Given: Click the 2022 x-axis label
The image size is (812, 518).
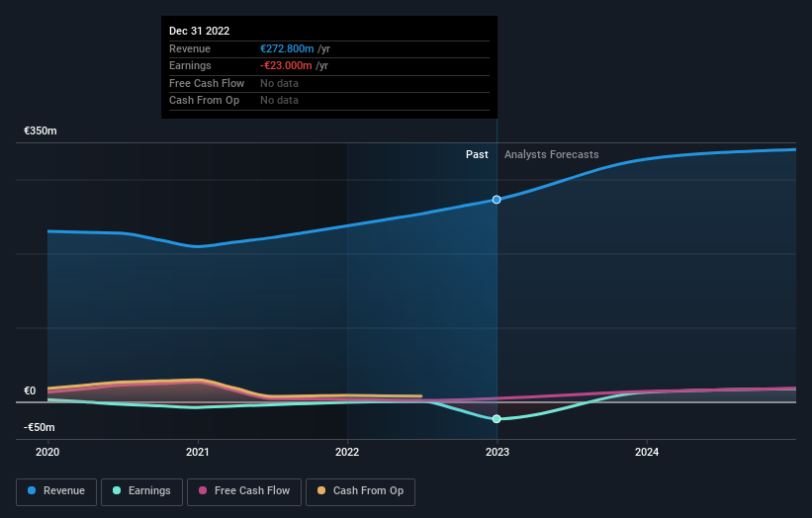Looking at the screenshot, I should coord(347,453).
